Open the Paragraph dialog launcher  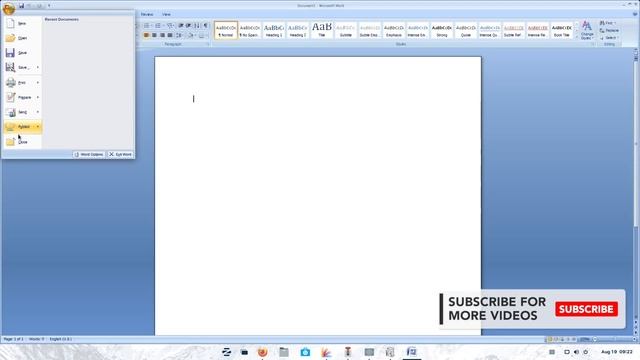(208, 44)
